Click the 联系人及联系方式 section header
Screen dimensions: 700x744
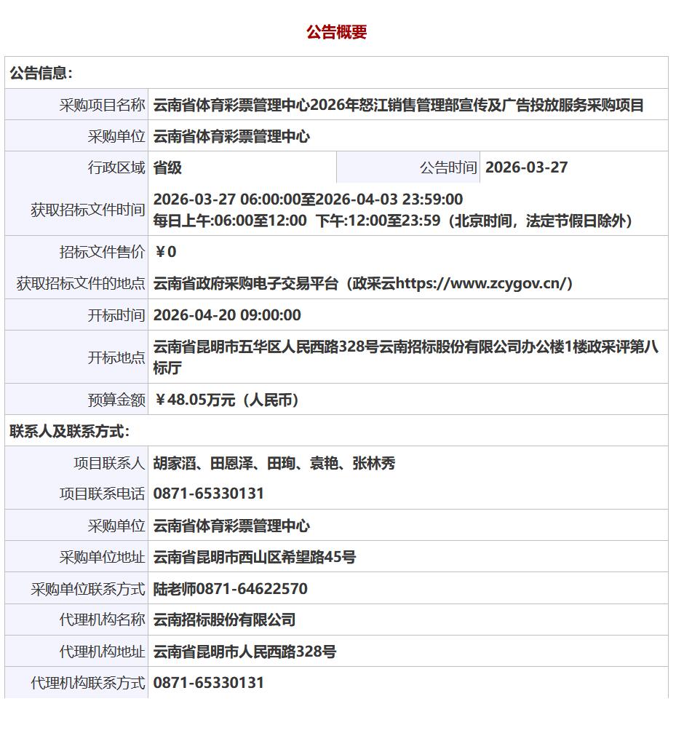pyautogui.click(x=70, y=431)
